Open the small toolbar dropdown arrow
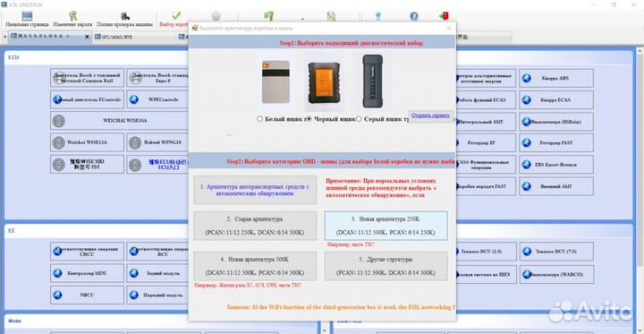Screen dimensions: 644x334 302,19
